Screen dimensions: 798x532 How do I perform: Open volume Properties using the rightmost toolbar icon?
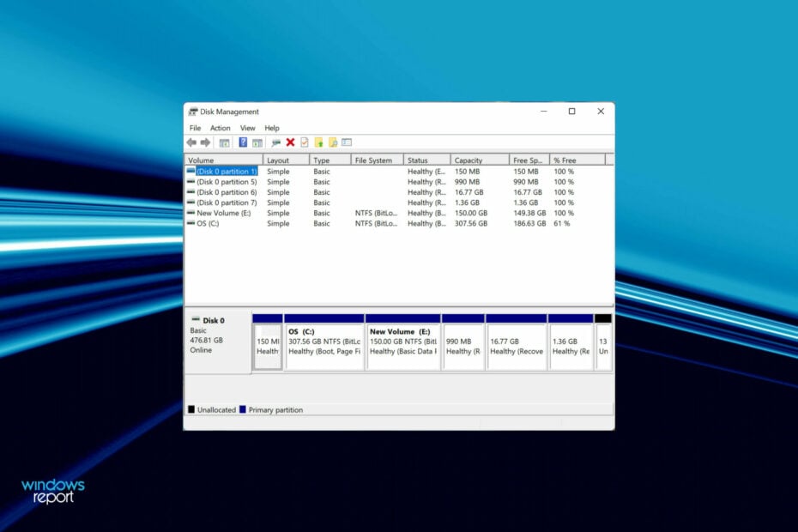348,142
